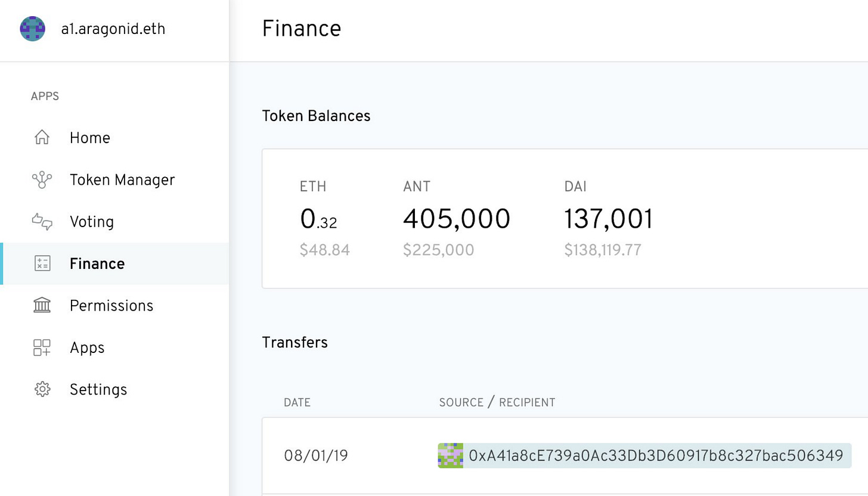Click the Permissions bank building icon
Image resolution: width=868 pixels, height=496 pixels.
click(42, 305)
